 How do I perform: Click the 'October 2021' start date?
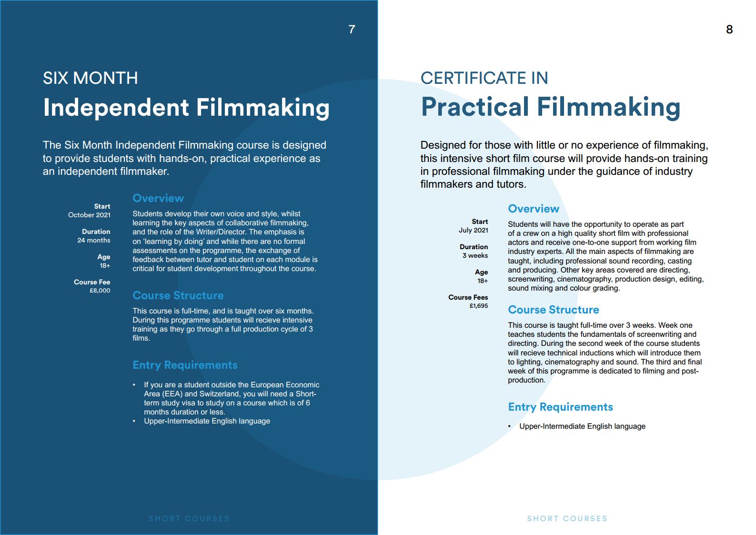(x=89, y=215)
